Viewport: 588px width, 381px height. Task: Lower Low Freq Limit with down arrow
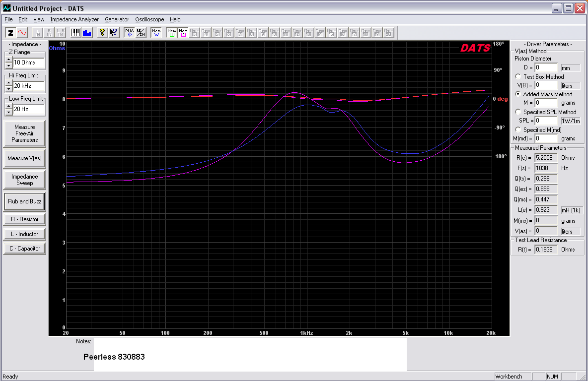pos(8,112)
